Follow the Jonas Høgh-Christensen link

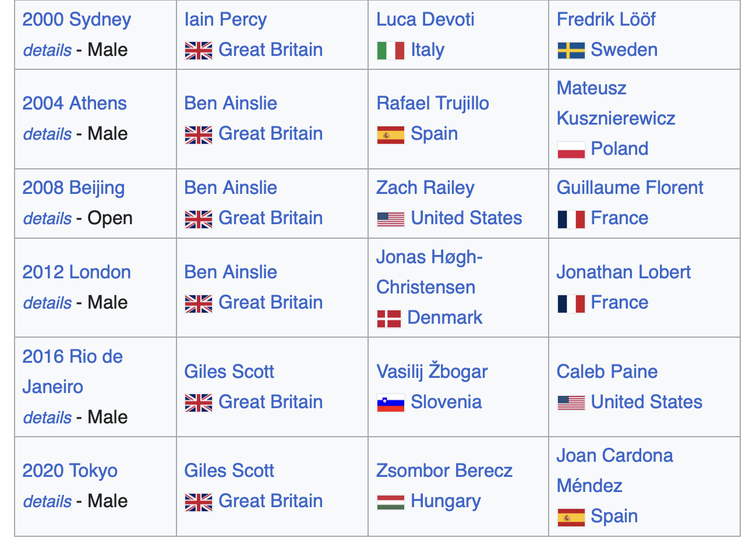tap(429, 272)
